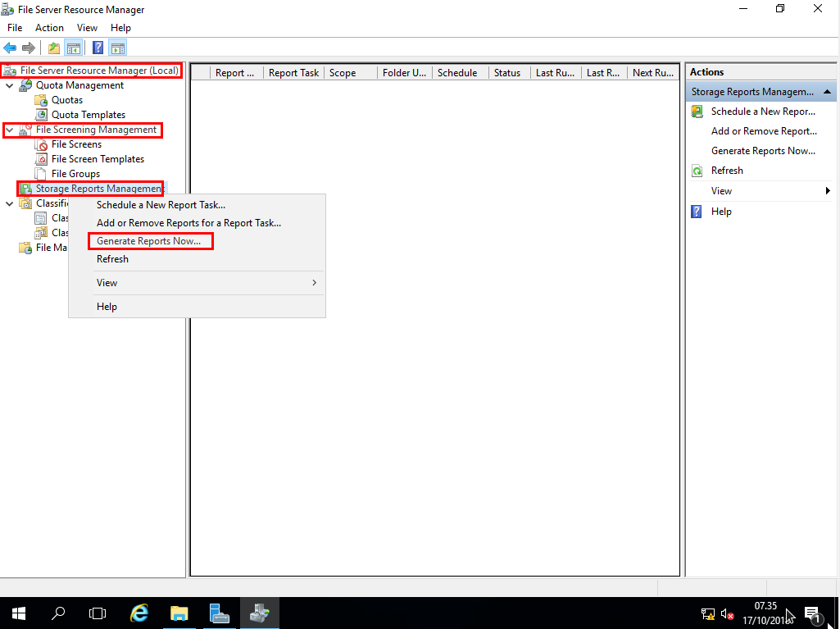
Task: Click the Quotas folder icon
Action: pyautogui.click(x=41, y=100)
